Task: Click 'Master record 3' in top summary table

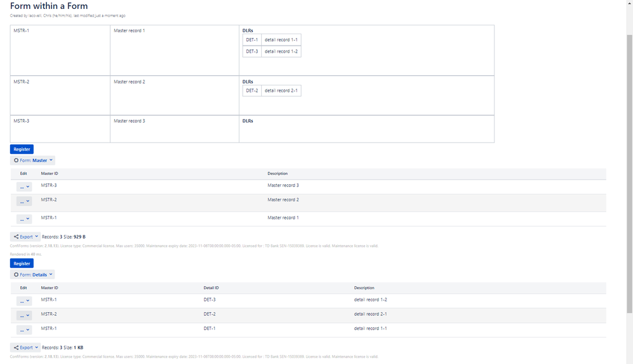Action: pyautogui.click(x=129, y=121)
